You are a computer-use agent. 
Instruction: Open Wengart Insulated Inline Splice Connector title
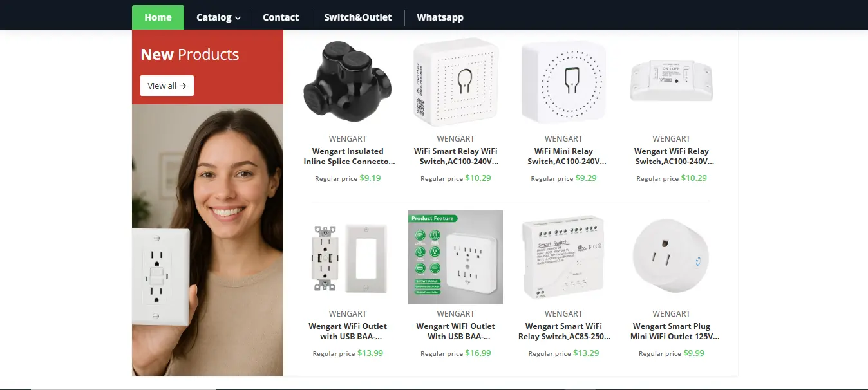pyautogui.click(x=348, y=156)
